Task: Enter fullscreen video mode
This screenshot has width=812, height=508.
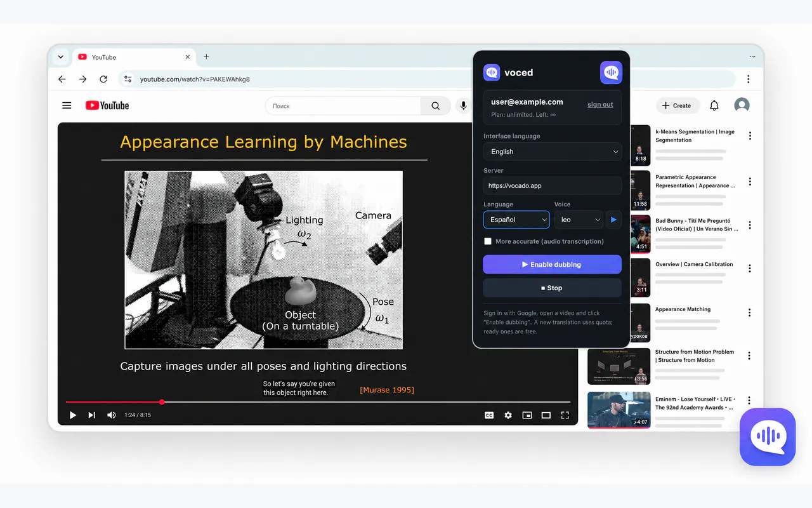Action: pyautogui.click(x=565, y=415)
